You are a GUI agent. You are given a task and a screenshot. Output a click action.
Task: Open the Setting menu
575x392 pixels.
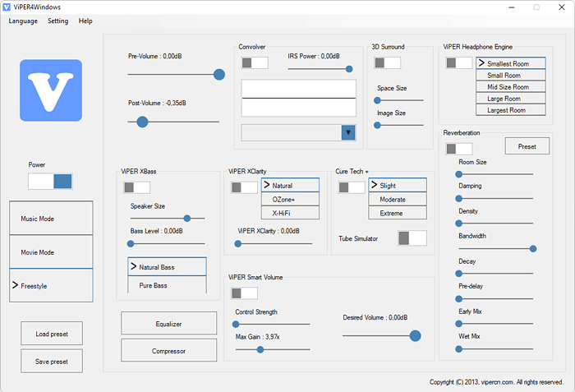click(58, 21)
